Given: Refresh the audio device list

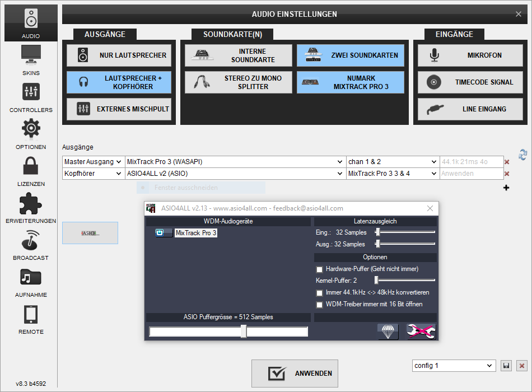Looking at the screenshot, I should coord(523,155).
